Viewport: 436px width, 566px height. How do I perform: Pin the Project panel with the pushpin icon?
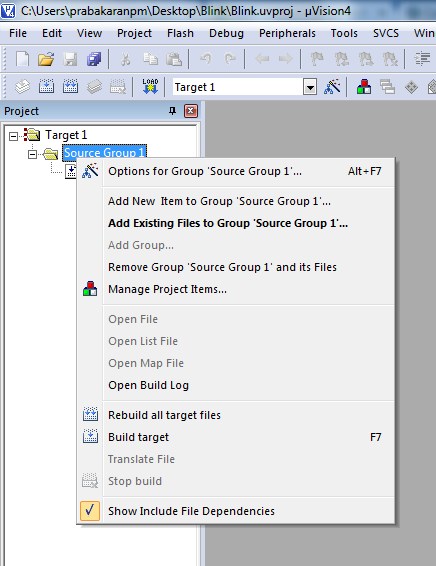coord(173,111)
